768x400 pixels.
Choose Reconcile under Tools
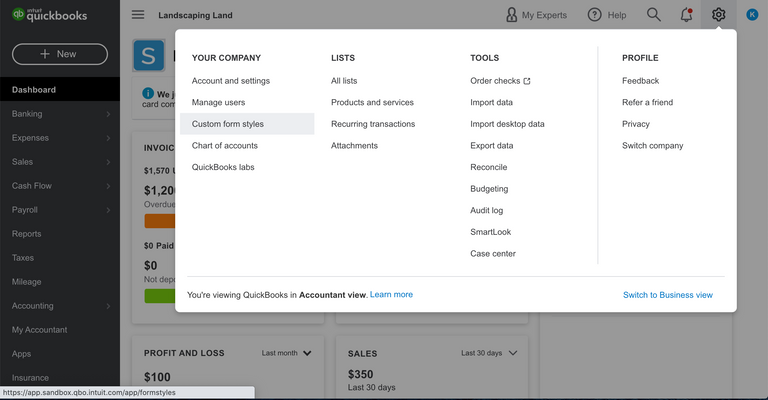pyautogui.click(x=489, y=167)
